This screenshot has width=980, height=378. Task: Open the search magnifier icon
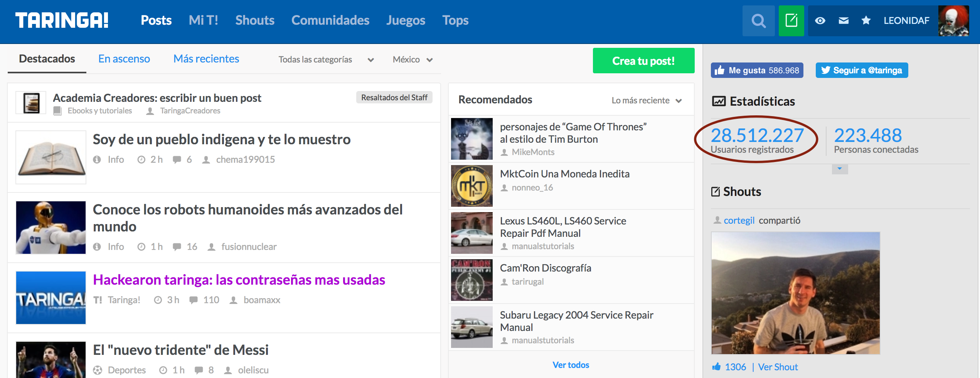(x=758, y=21)
